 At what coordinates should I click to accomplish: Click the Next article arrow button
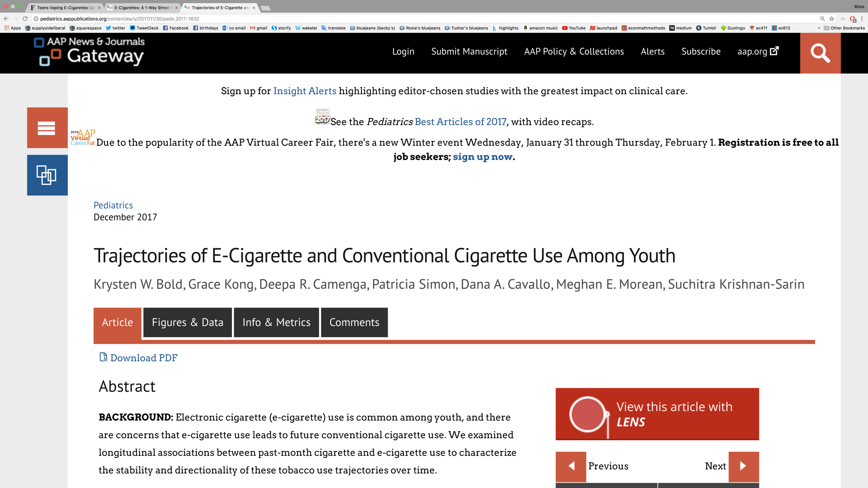coord(744,466)
